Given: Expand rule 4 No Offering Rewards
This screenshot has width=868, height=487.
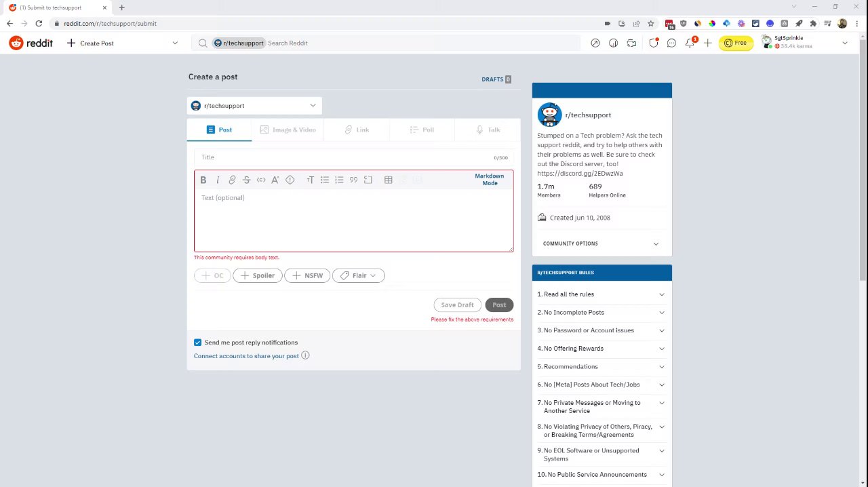Looking at the screenshot, I should [x=601, y=349].
